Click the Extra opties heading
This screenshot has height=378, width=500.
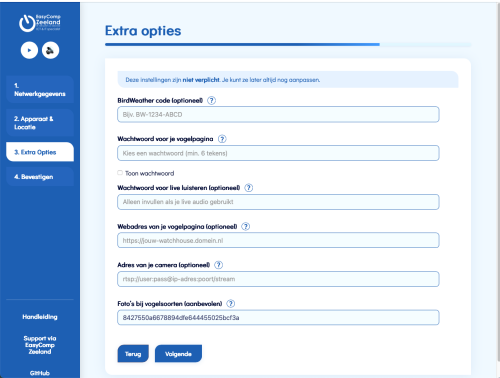click(x=143, y=31)
